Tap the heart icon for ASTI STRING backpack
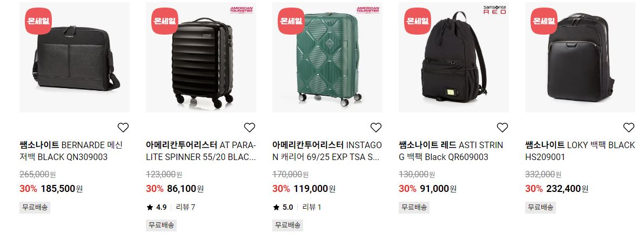Screen dimensions: 644x239 click(502, 128)
